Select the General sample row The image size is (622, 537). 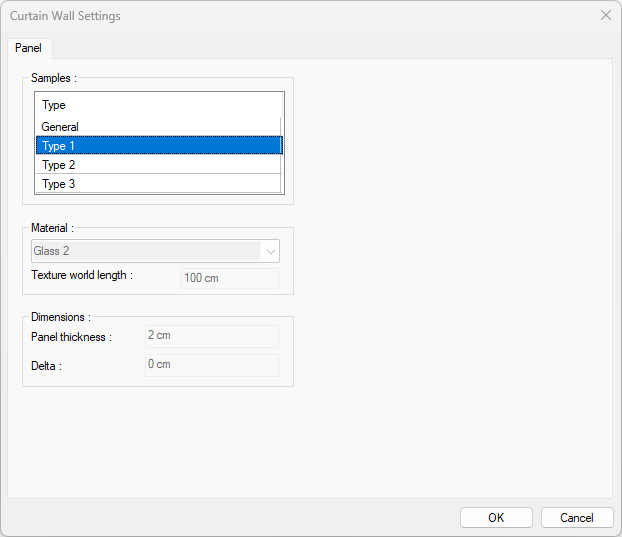(x=159, y=127)
